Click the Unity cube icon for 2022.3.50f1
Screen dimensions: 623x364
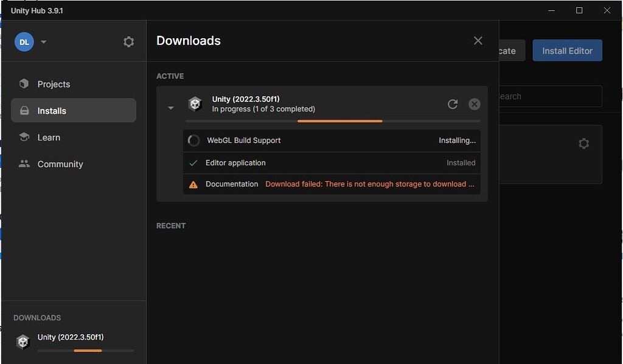(x=195, y=104)
